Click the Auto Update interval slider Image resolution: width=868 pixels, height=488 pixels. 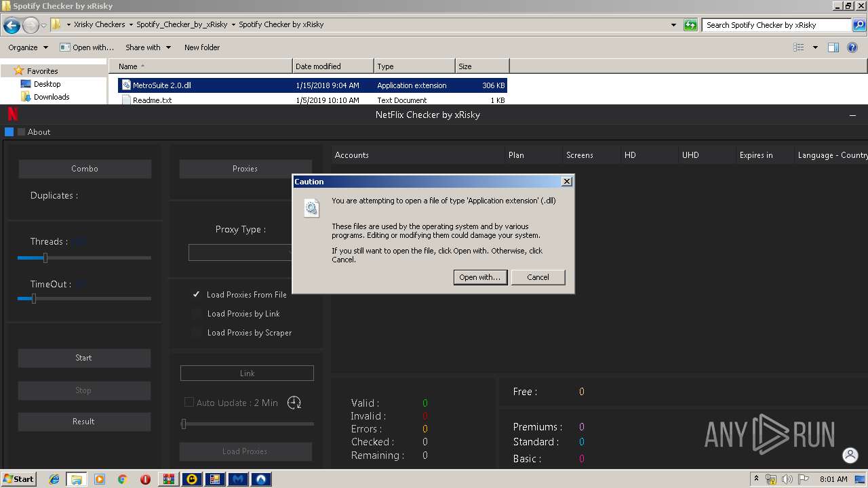point(248,424)
